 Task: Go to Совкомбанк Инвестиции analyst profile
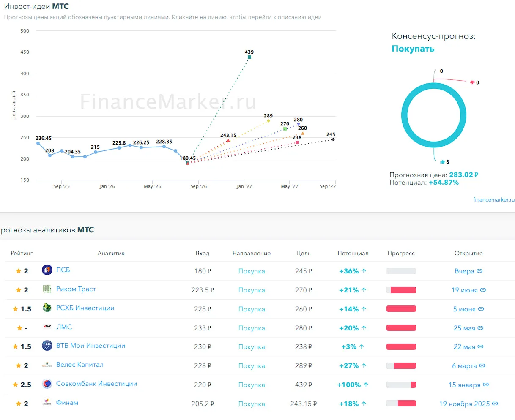click(96, 384)
